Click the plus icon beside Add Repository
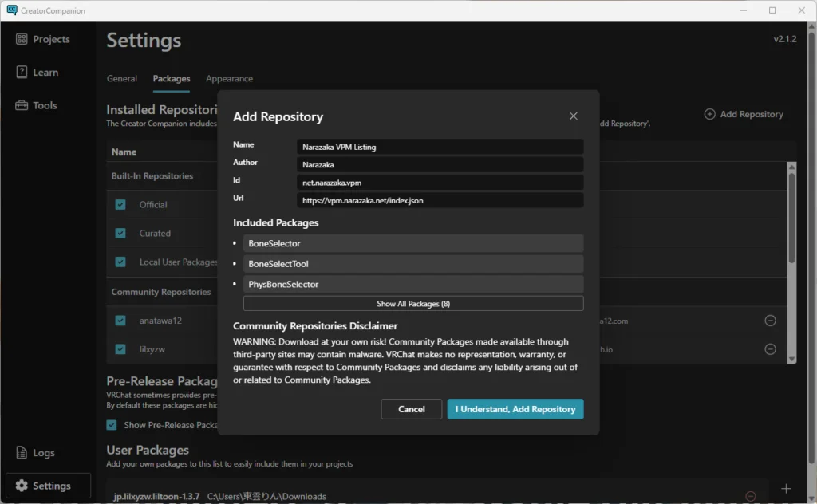The image size is (817, 504). [709, 114]
